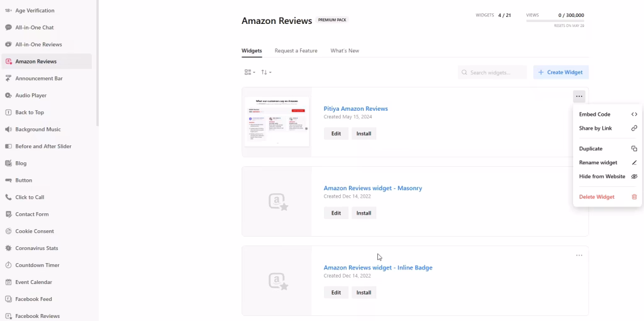Open the Request a Feature tab
This screenshot has height=321, width=644.
296,50
